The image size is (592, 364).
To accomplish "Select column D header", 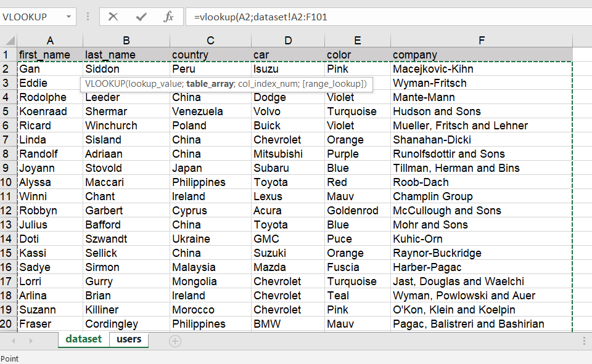I will click(288, 41).
